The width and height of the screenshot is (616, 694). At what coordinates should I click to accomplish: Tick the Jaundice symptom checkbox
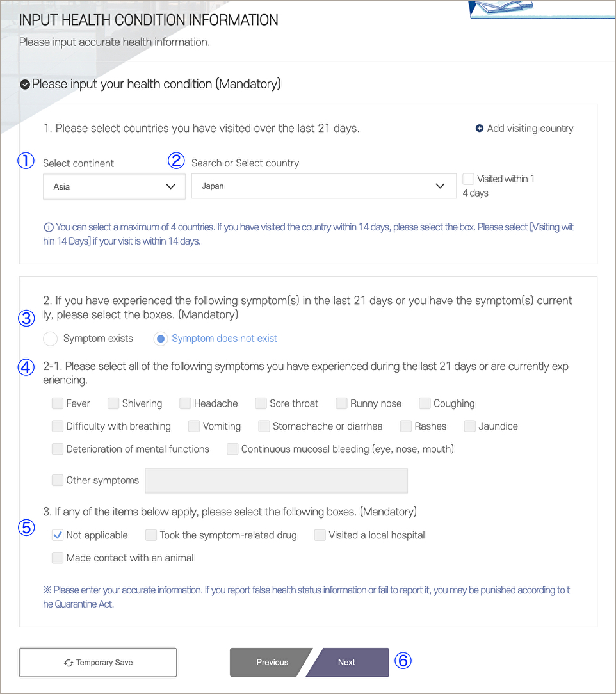tap(469, 426)
